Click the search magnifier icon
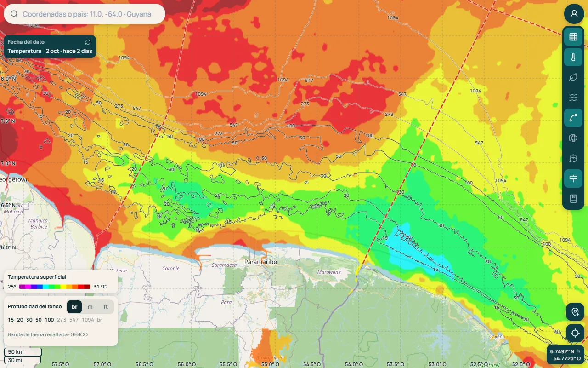 [x=14, y=14]
